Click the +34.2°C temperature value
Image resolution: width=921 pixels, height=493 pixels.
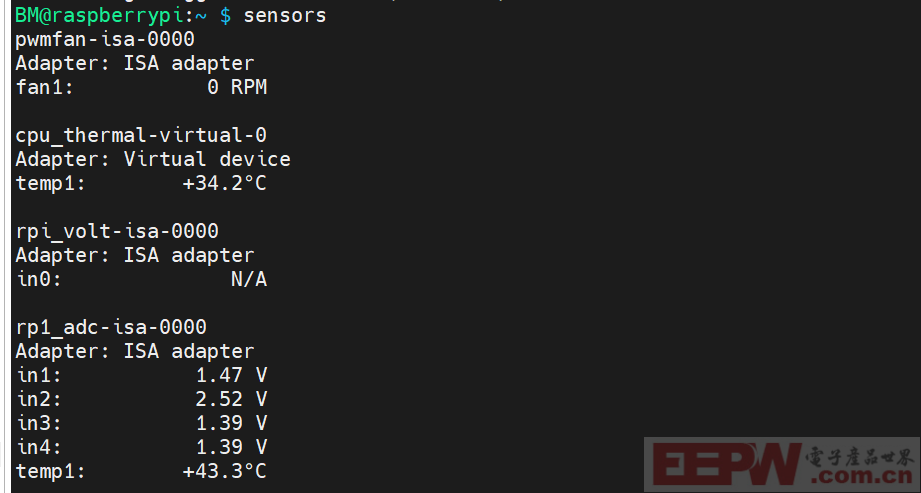tap(224, 183)
